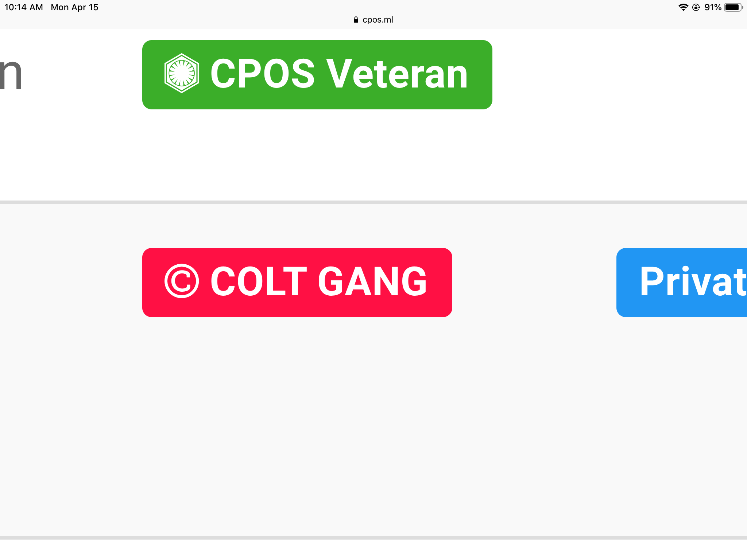Click the cpos.ml address bar
The image size is (747, 560).
pos(378,19)
